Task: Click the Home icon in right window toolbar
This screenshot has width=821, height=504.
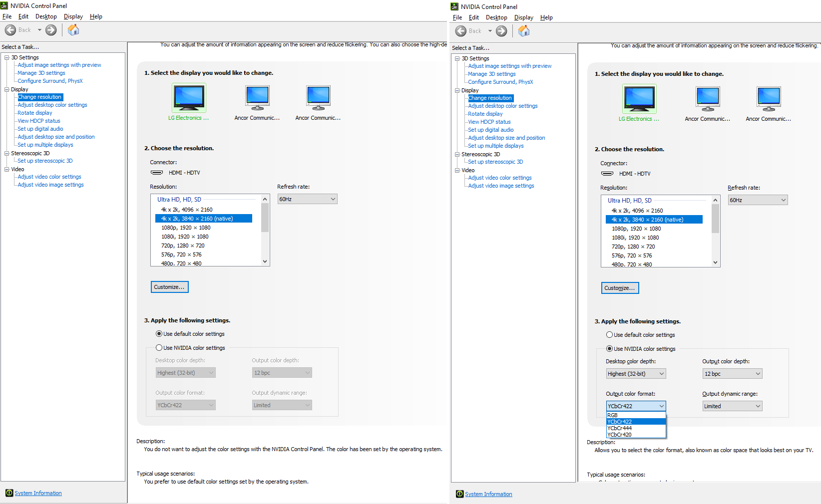Action: coord(524,31)
